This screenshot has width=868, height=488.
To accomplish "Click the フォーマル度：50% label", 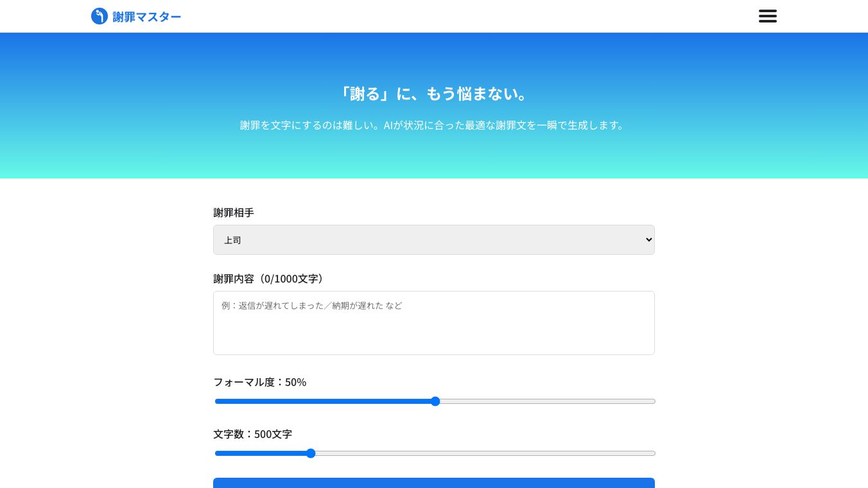I will [259, 382].
